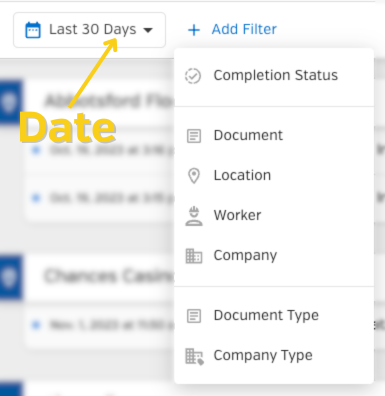Click the calendar icon in date filter
Screen dimensions: 385x396
tap(33, 30)
